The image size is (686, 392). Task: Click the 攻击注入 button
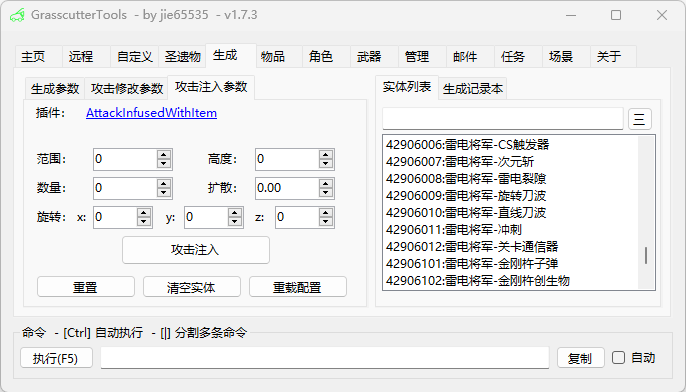(x=196, y=250)
